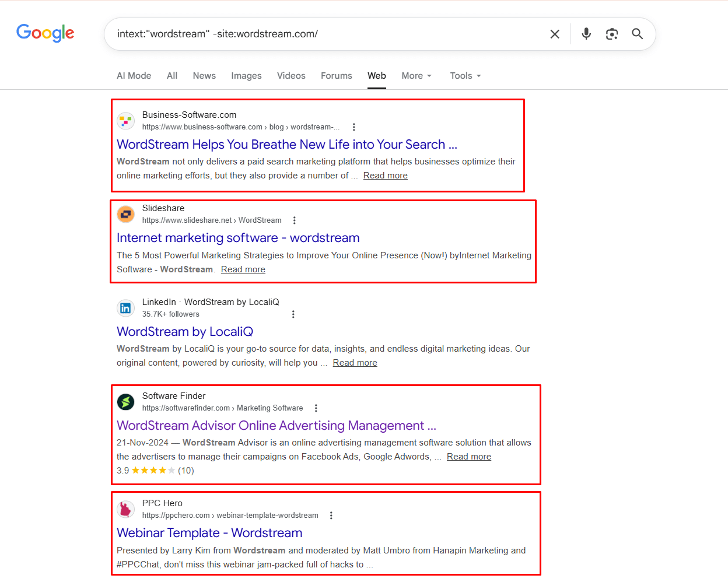Viewport: 728px width, 582px height.
Task: Open the three-dot menu for Business-Software.com result
Action: [x=353, y=127]
